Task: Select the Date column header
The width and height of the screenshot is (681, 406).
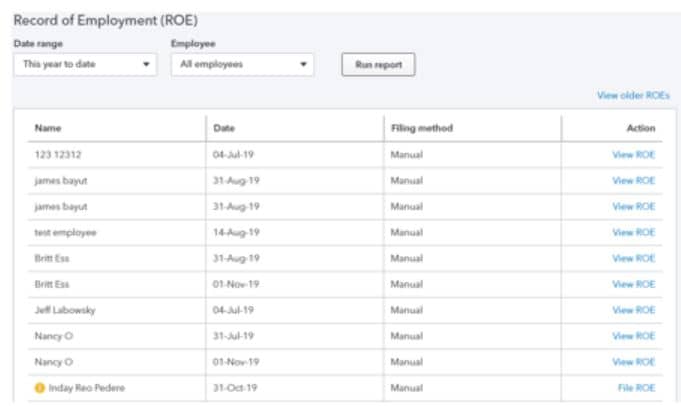Action: tap(224, 128)
